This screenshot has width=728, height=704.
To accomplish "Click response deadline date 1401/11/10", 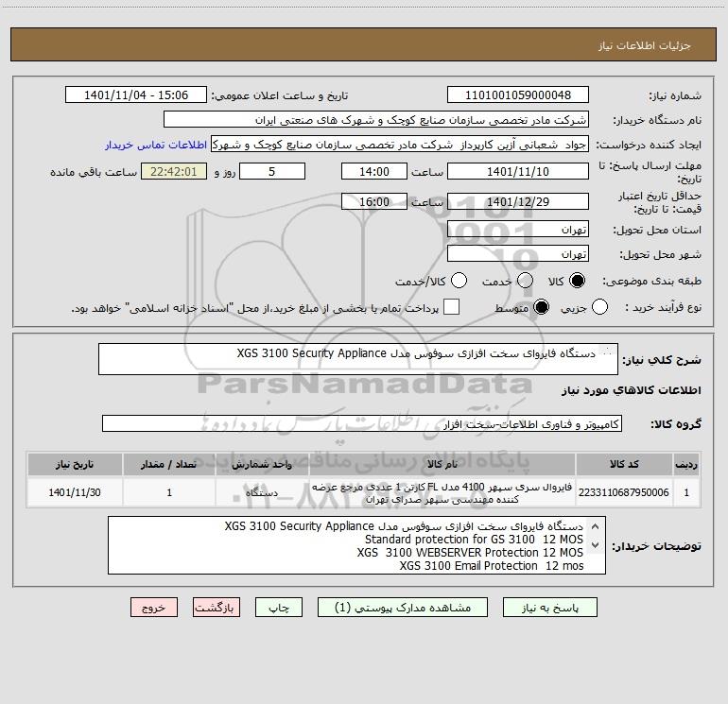I will pos(518,171).
